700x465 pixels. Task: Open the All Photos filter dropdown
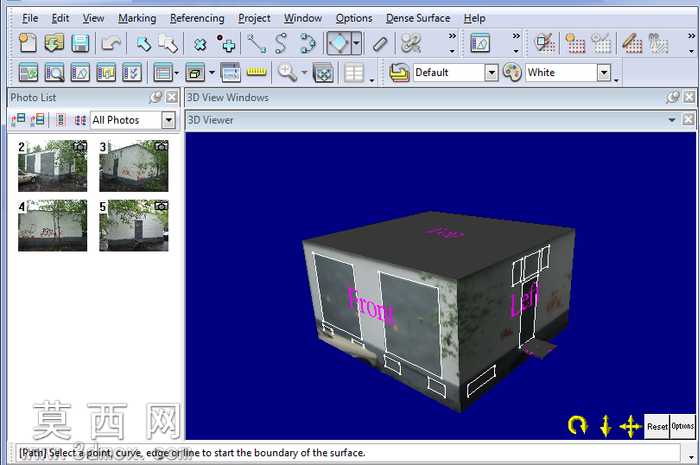click(x=168, y=120)
